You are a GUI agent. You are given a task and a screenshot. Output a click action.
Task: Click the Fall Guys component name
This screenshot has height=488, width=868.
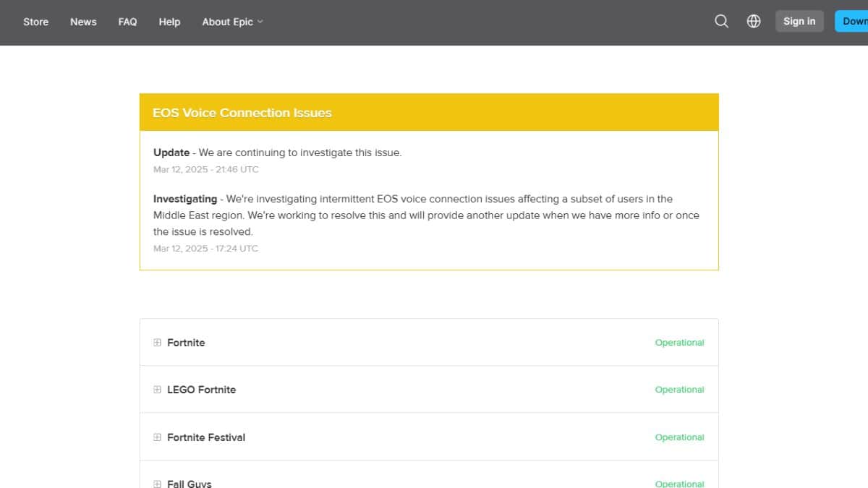click(x=190, y=483)
